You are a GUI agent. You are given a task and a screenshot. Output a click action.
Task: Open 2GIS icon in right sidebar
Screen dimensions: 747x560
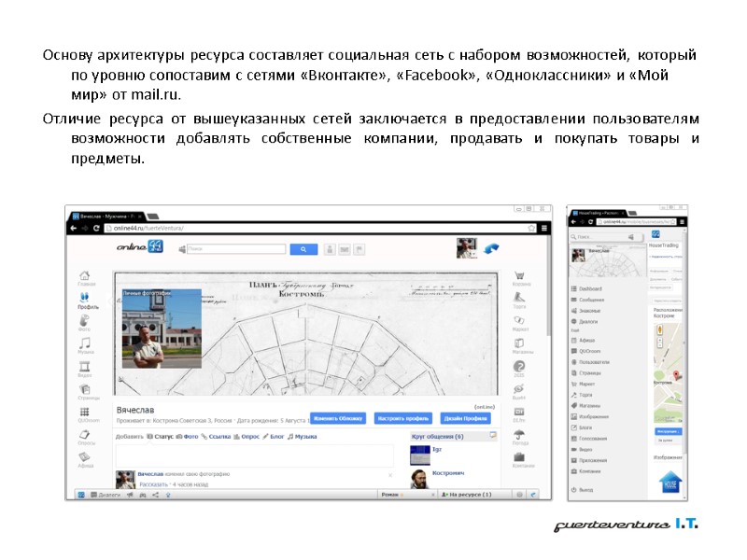coord(519,366)
